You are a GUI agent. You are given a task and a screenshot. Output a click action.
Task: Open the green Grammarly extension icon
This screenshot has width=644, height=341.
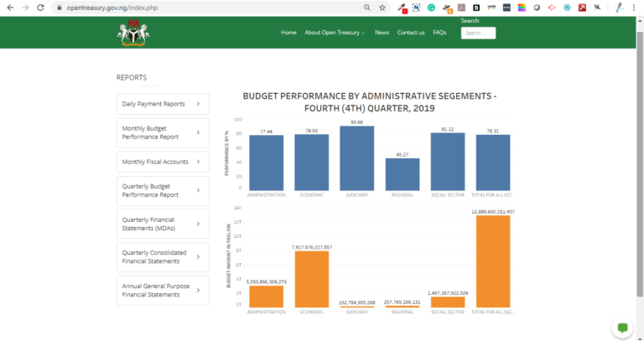431,8
